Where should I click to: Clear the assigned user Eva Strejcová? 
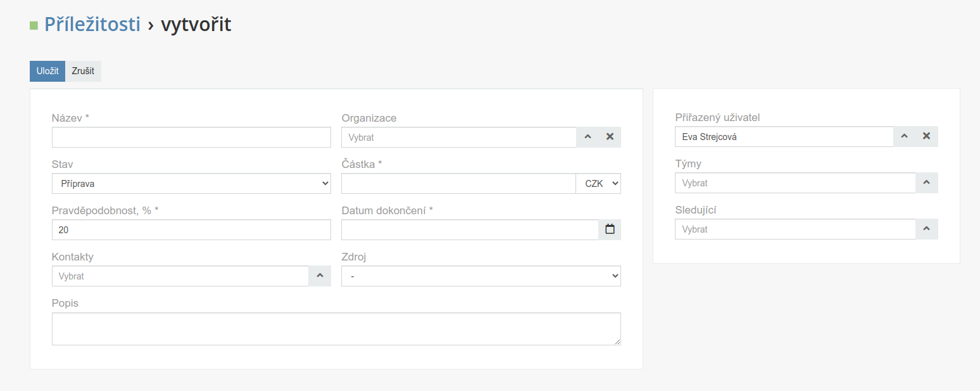pyautogui.click(x=926, y=136)
